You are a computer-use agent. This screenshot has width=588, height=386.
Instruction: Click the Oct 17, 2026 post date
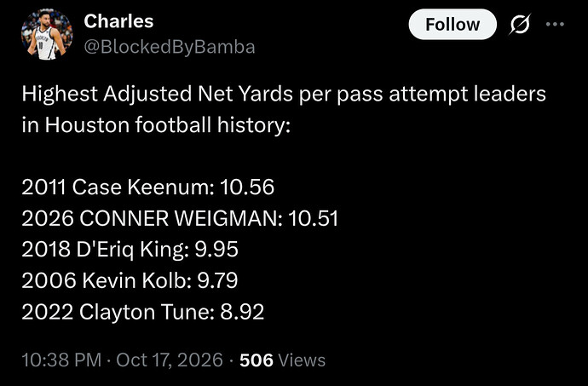tap(170, 360)
